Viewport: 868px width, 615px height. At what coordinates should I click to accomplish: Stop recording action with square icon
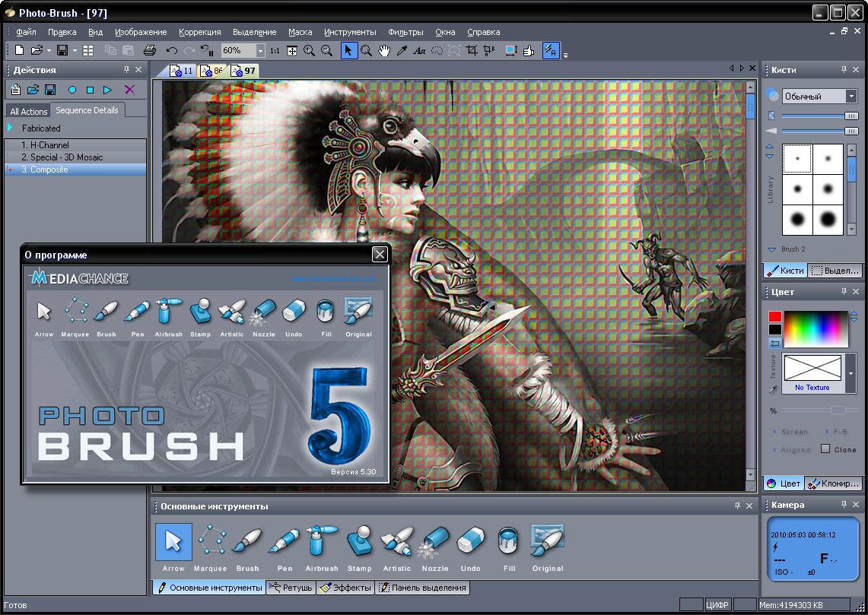pyautogui.click(x=90, y=90)
